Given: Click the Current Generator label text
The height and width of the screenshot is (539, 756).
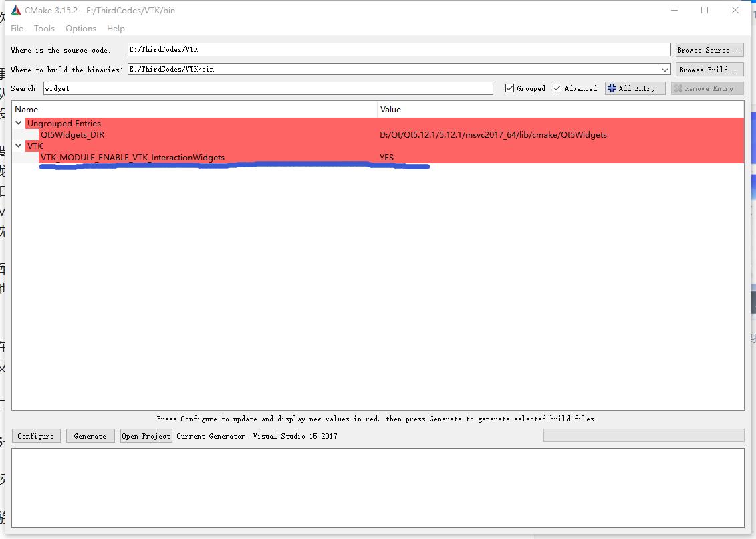Looking at the screenshot, I should [257, 436].
